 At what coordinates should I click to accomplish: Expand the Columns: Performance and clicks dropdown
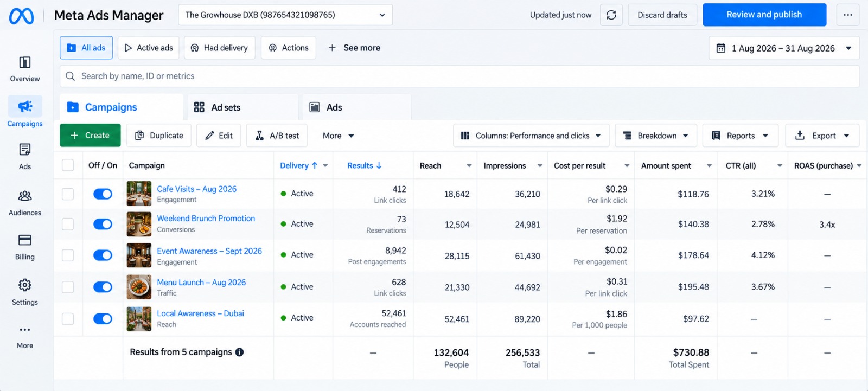(x=531, y=136)
